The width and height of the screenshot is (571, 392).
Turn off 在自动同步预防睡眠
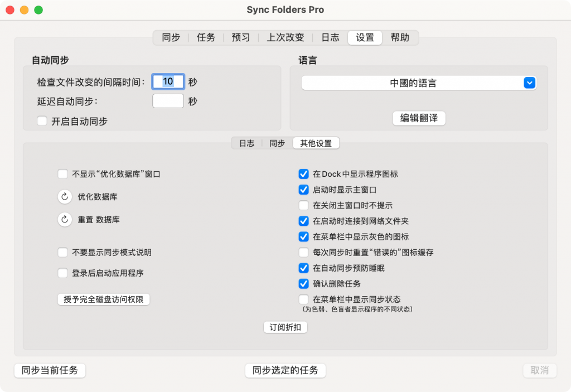point(303,268)
